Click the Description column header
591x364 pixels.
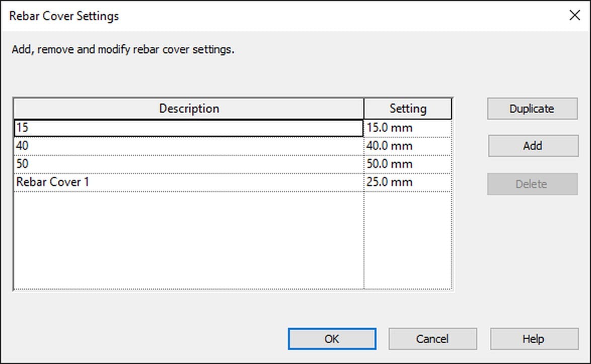point(189,109)
